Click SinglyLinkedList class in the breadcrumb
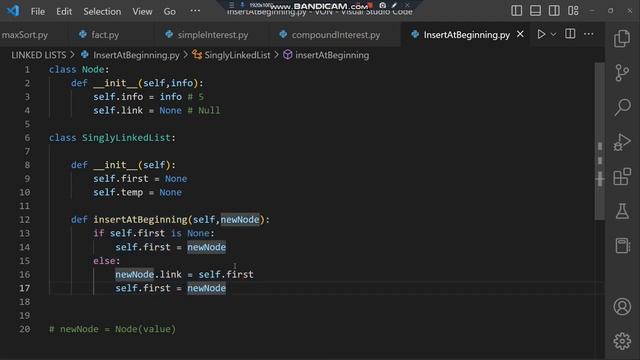Image resolution: width=640 pixels, height=360 pixels. click(237, 55)
